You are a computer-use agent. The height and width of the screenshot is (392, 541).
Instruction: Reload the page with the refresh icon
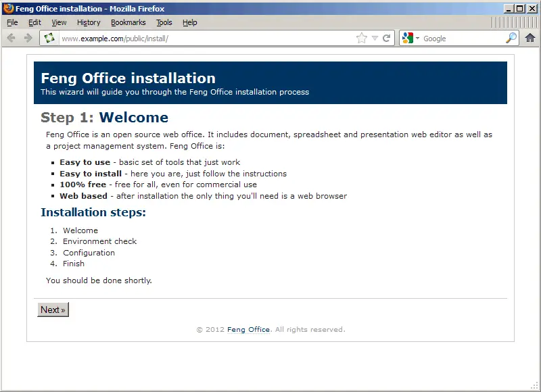pos(387,38)
